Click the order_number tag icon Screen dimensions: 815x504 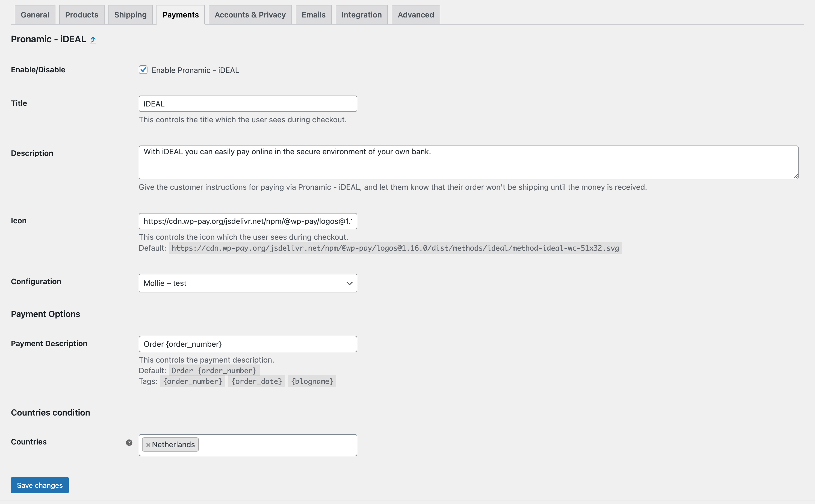192,381
